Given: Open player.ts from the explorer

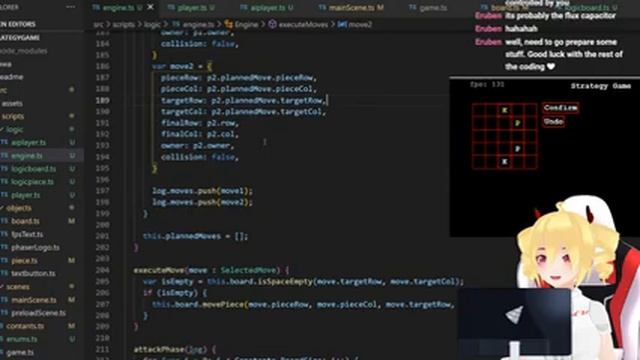Looking at the screenshot, I should 25,195.
